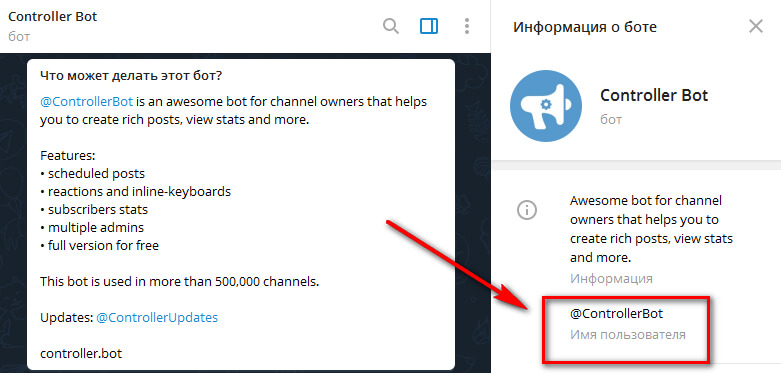Click the 'scheduled posts' feature line

click(x=93, y=174)
